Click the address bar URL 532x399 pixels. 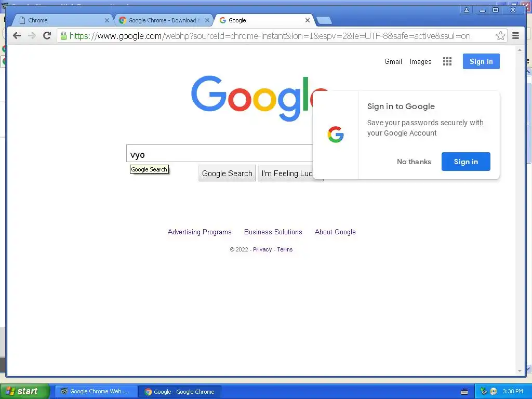point(270,36)
